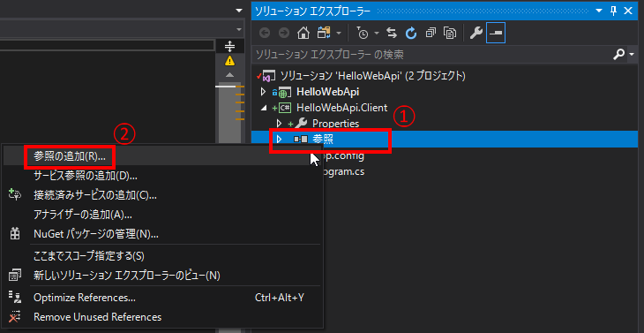
Task: Click the Optimize References icon
Action: click(x=15, y=298)
